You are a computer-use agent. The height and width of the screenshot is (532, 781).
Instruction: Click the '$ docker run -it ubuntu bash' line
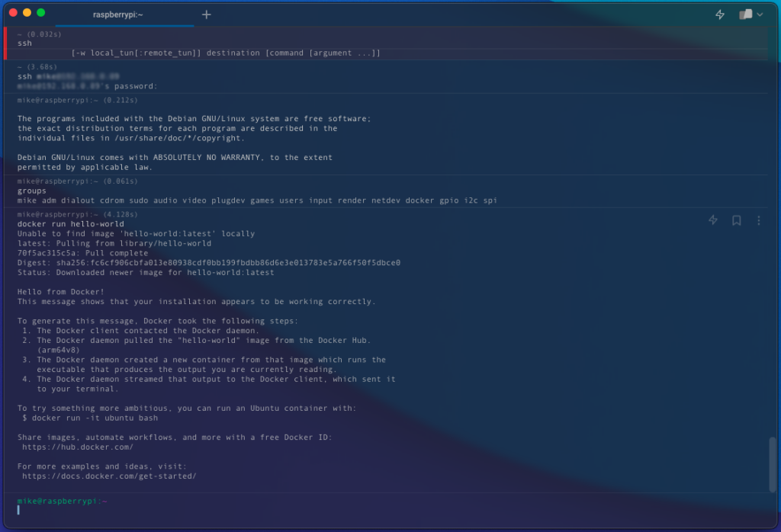coord(90,418)
